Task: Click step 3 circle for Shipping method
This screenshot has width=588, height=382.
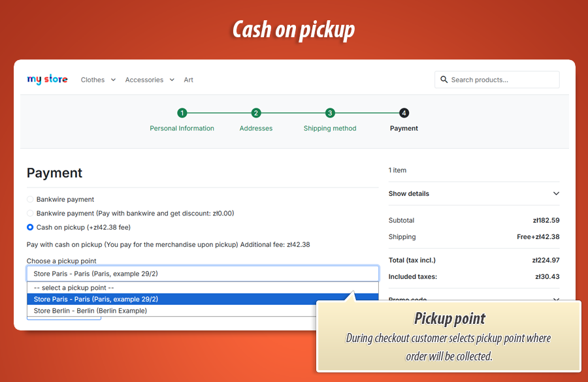Action: [330, 113]
